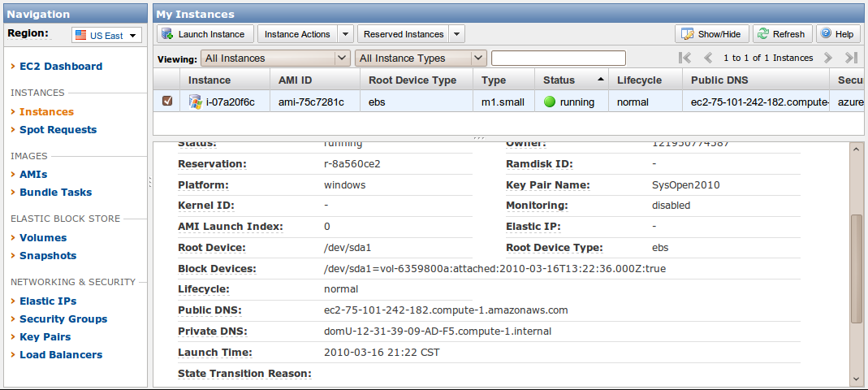The width and height of the screenshot is (868, 390).
Task: Open the EC2 Dashboard link
Action: (61, 67)
